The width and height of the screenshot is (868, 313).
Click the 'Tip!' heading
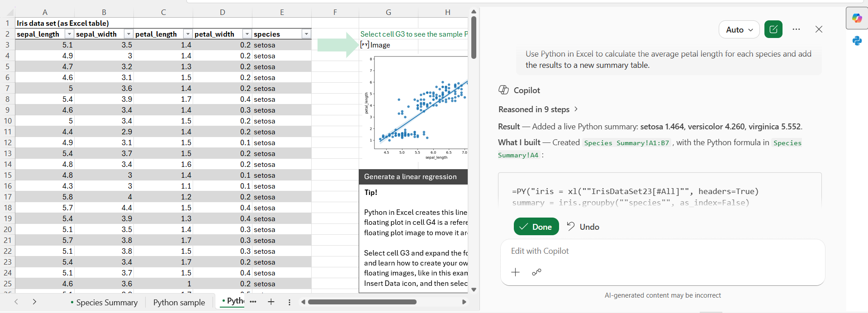point(371,192)
